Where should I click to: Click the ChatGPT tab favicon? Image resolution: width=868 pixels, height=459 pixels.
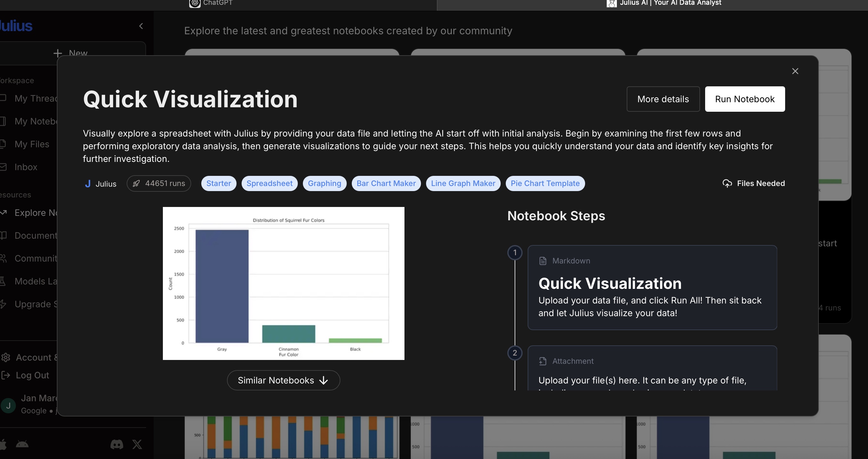coord(195,3)
